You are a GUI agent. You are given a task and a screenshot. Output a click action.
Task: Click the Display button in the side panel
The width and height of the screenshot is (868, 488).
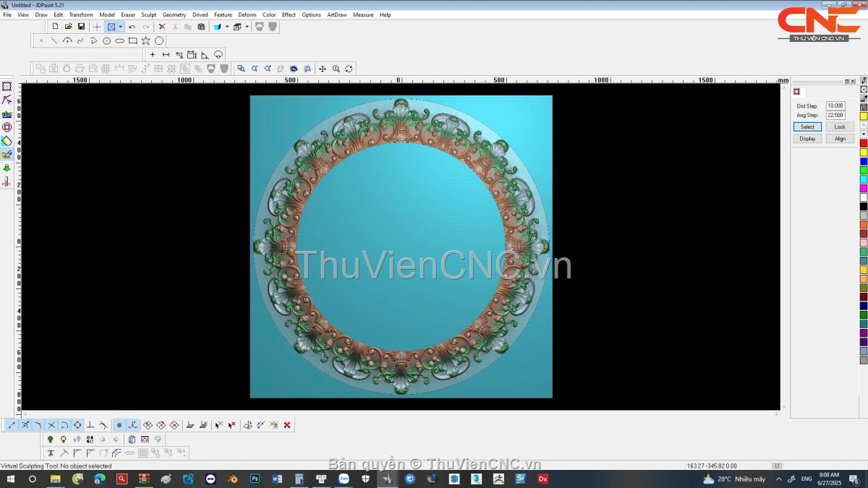[x=807, y=138]
